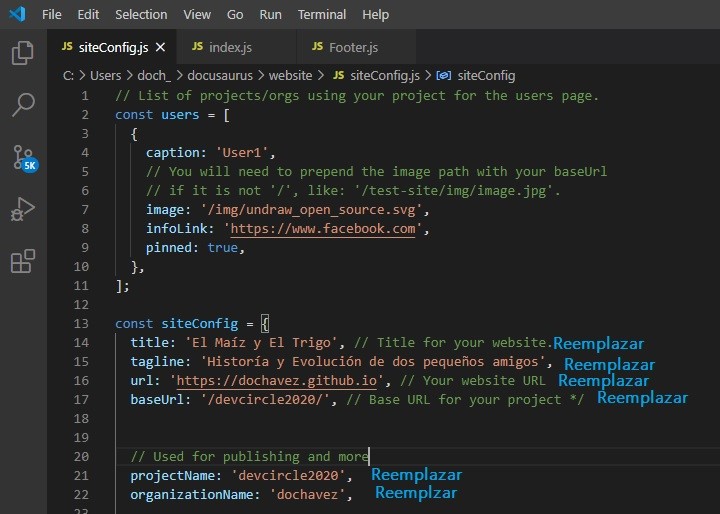Click the facebook.com infoLink URL
This screenshot has height=514, width=720.
pos(323,229)
